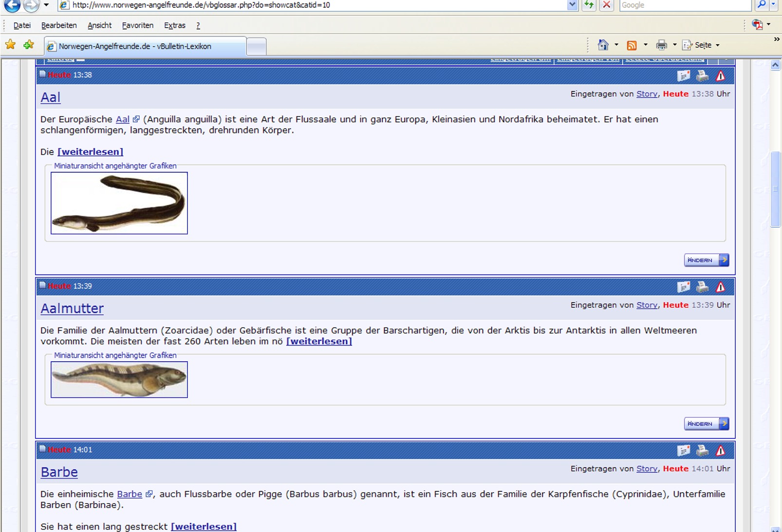Open the Aal entry title link
This screenshot has width=782, height=532.
click(x=50, y=97)
